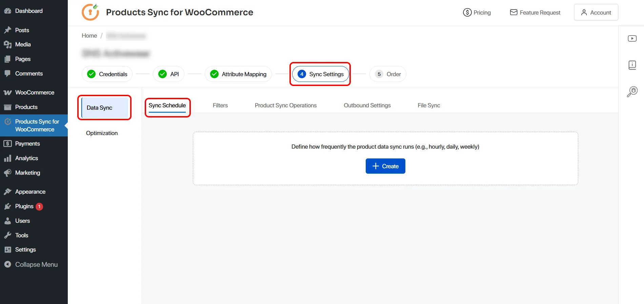Switch to the File Sync tab

(429, 105)
